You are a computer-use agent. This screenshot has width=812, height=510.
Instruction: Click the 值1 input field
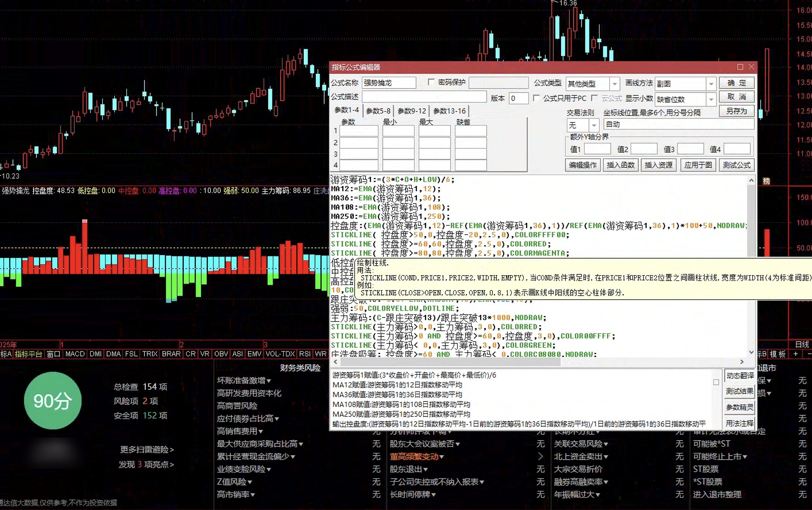[x=597, y=149]
